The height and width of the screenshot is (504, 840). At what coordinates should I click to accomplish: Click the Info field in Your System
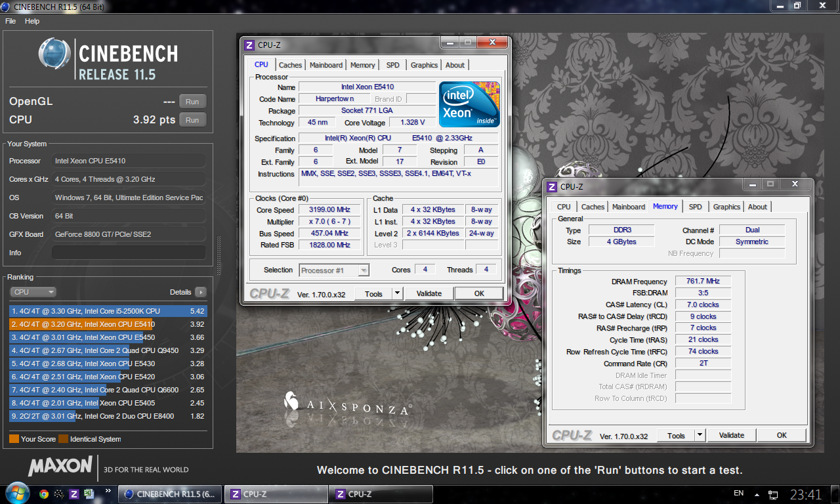129,253
